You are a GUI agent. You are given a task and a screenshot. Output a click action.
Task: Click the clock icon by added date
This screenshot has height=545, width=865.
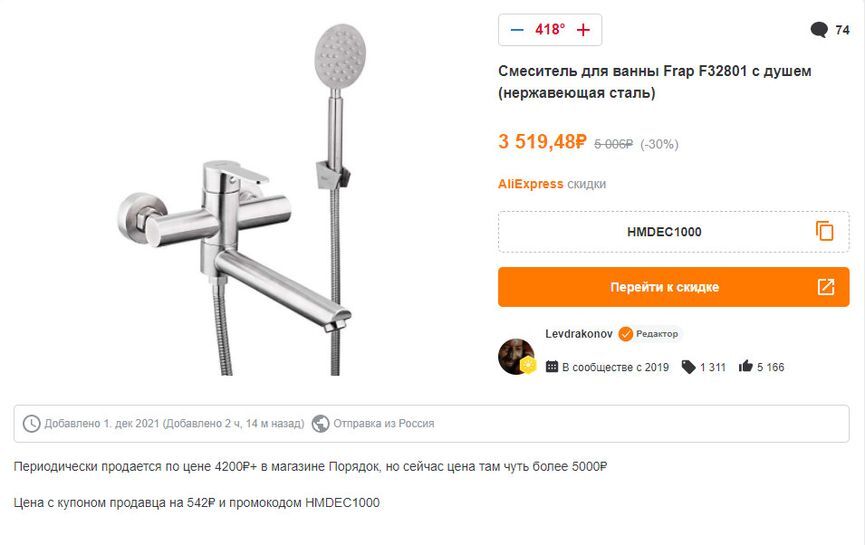click(32, 424)
